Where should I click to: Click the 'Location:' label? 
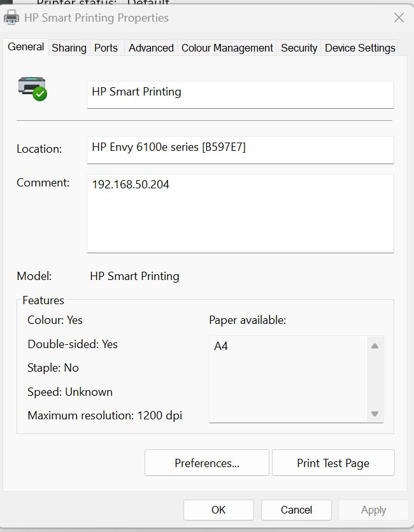[x=39, y=149]
